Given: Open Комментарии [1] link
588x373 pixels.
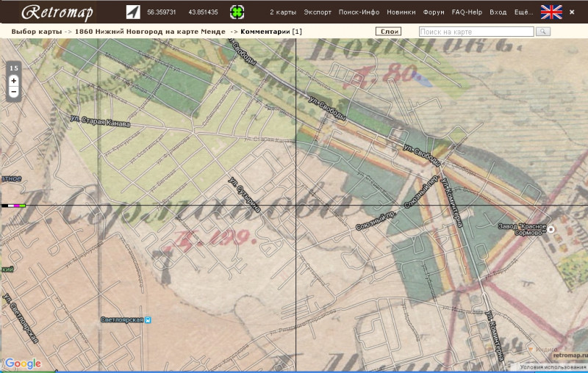Looking at the screenshot, I should point(270,32).
